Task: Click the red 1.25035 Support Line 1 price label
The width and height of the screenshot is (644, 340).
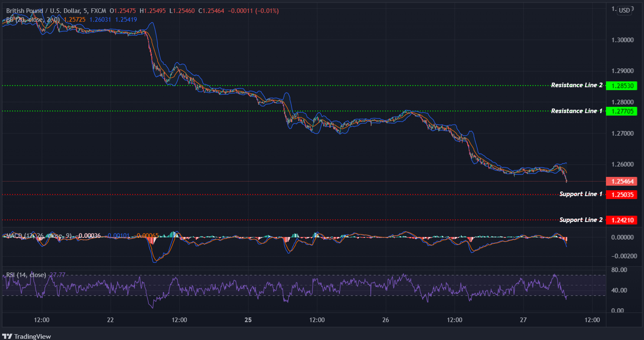Action: coord(622,194)
